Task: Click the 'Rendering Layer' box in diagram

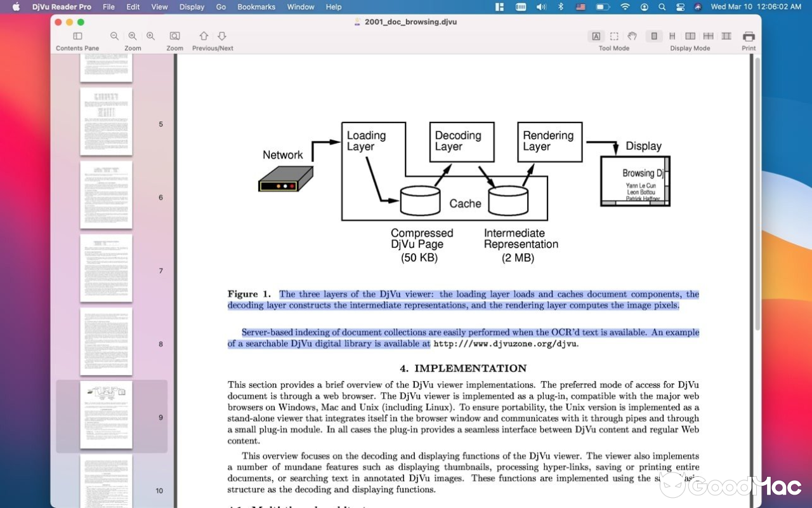Action: pyautogui.click(x=549, y=142)
